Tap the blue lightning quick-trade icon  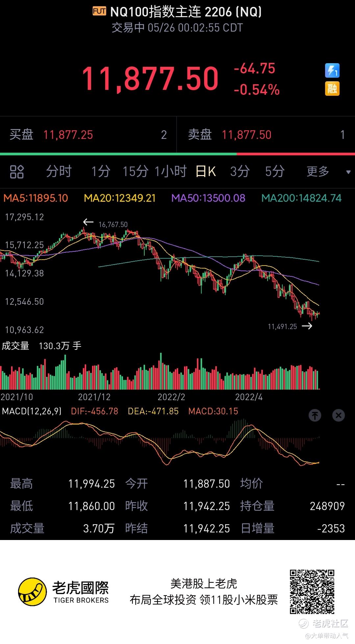tap(332, 70)
